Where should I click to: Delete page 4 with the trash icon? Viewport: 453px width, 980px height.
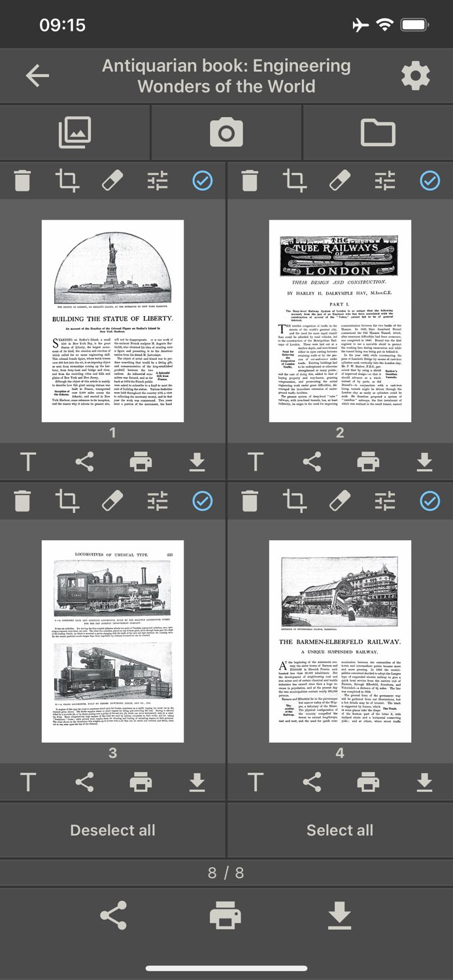pyautogui.click(x=250, y=501)
